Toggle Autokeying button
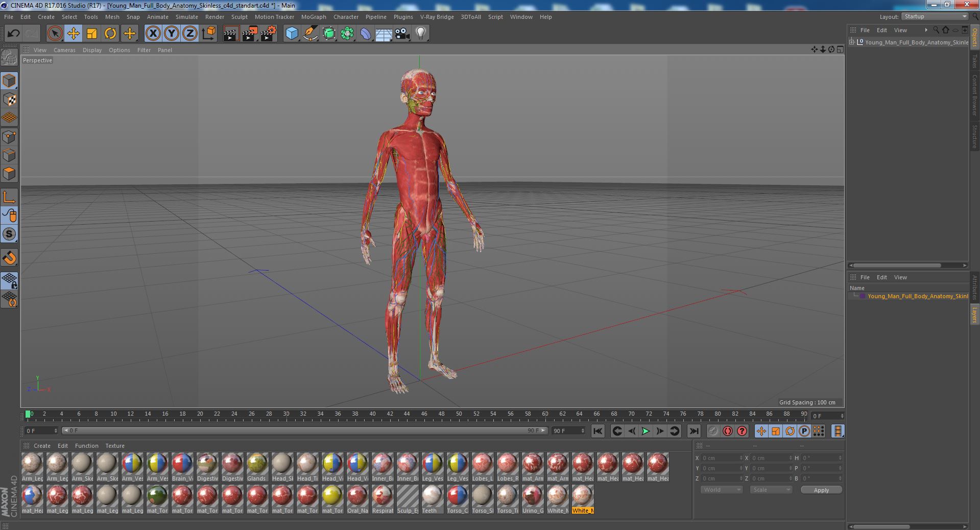Screen dimensions: 980x530 728,431
